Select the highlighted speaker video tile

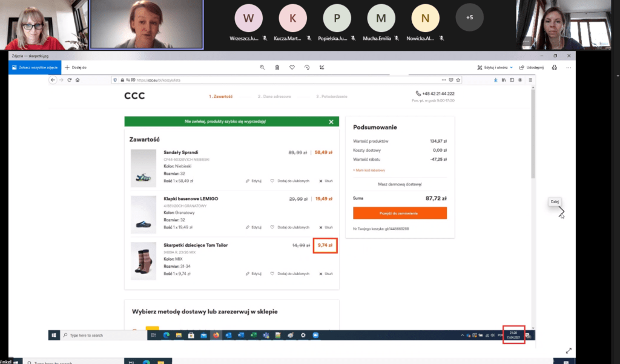coord(147,24)
